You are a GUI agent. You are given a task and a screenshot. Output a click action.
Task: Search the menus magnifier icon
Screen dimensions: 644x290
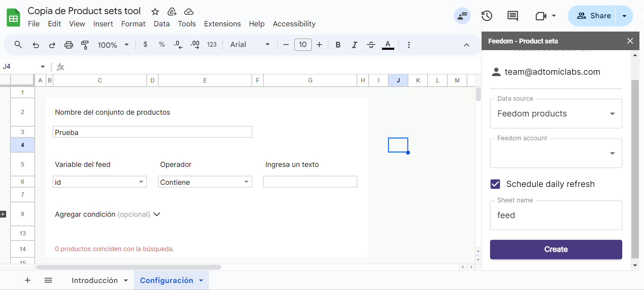(18, 45)
